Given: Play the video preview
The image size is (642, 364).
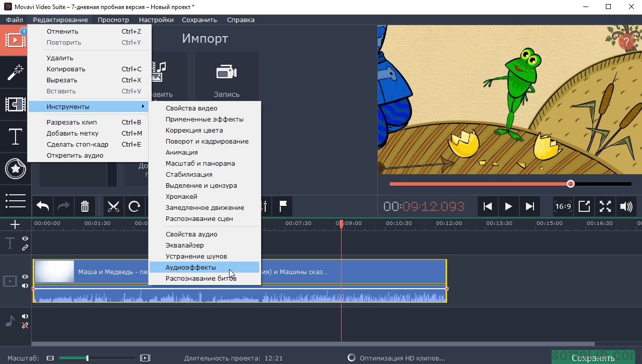Looking at the screenshot, I should (508, 206).
